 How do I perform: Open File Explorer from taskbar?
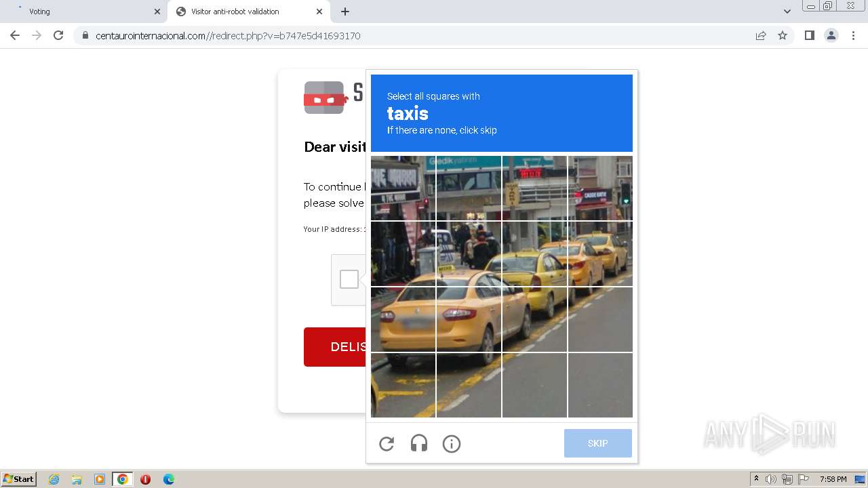77,479
